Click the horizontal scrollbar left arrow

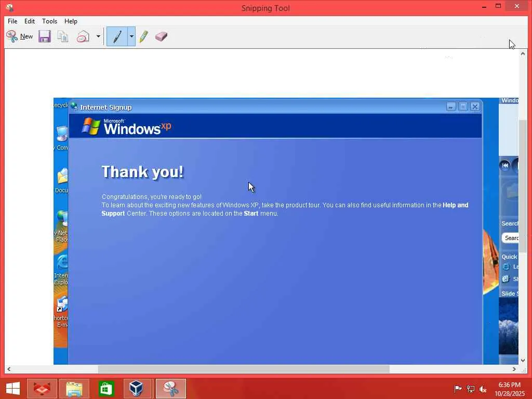tap(9, 369)
